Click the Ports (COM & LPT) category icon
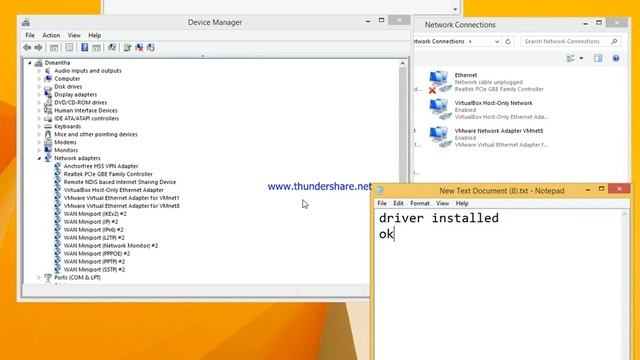 (x=48, y=278)
